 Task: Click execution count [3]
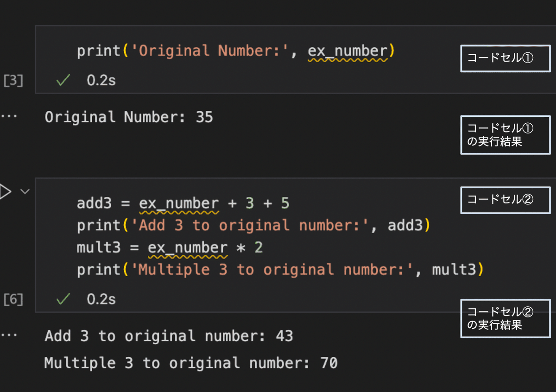(x=13, y=81)
